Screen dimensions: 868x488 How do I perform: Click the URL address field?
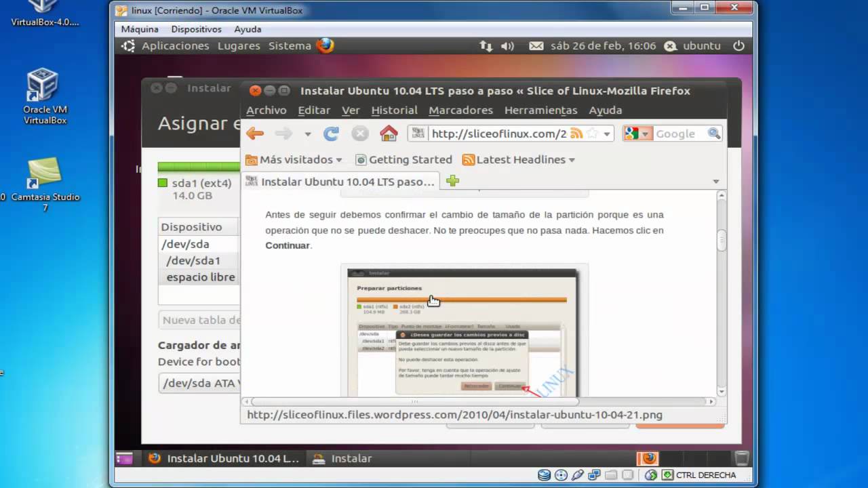[x=498, y=134]
